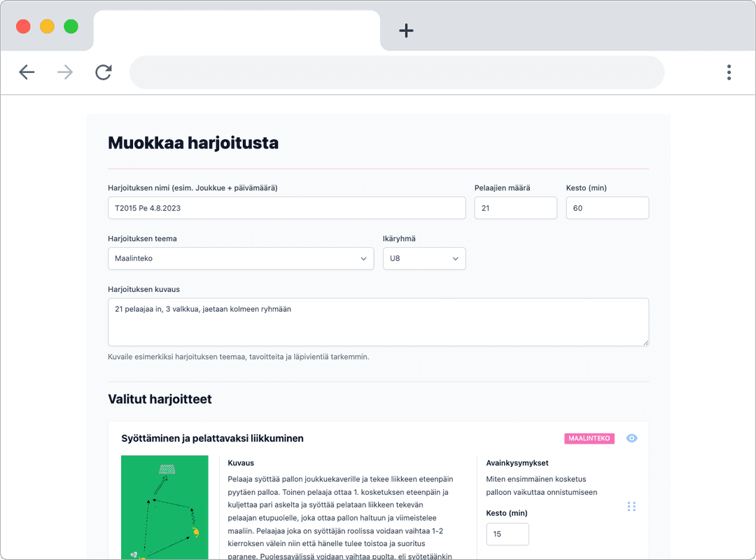Viewport: 756px width, 560px height.
Task: Click the eye preview icon on the exercise
Action: click(x=632, y=437)
